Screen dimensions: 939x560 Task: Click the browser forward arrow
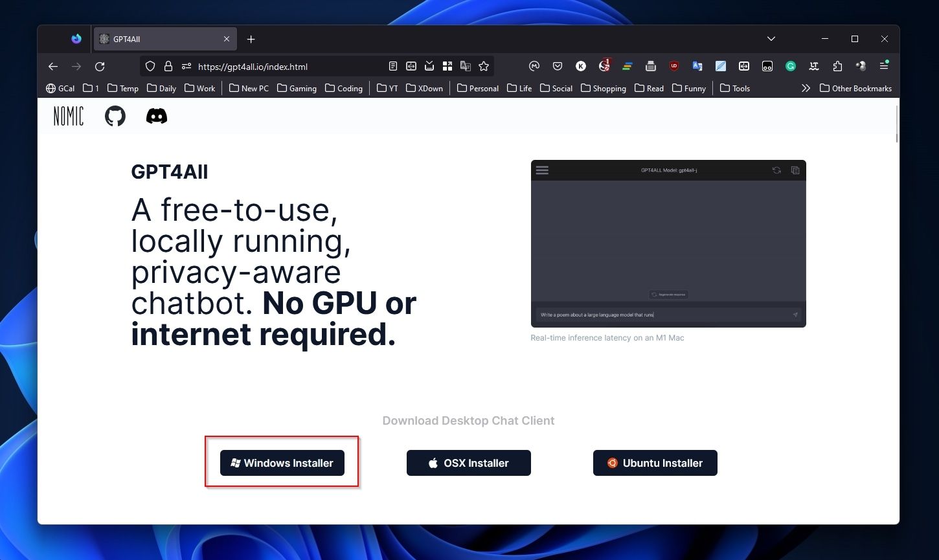tap(76, 66)
